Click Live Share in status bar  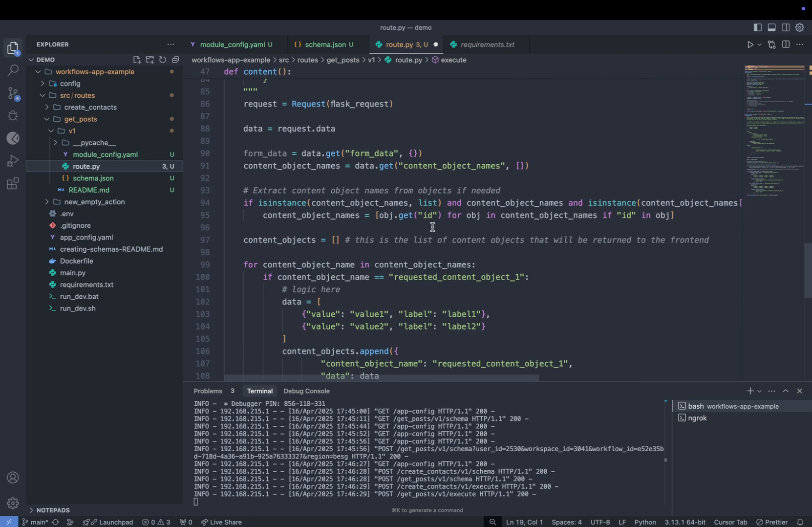(221, 522)
